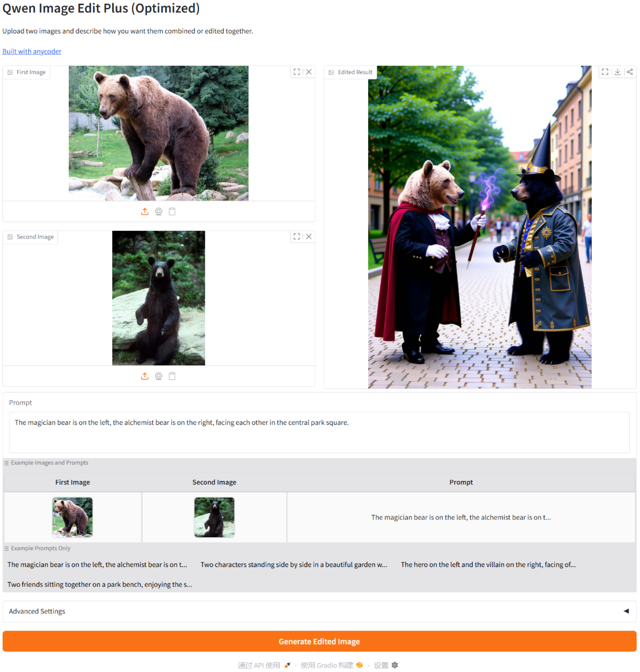Choose the hero and villain example prompt
Image resolution: width=640 pixels, height=672 pixels.
pyautogui.click(x=488, y=565)
